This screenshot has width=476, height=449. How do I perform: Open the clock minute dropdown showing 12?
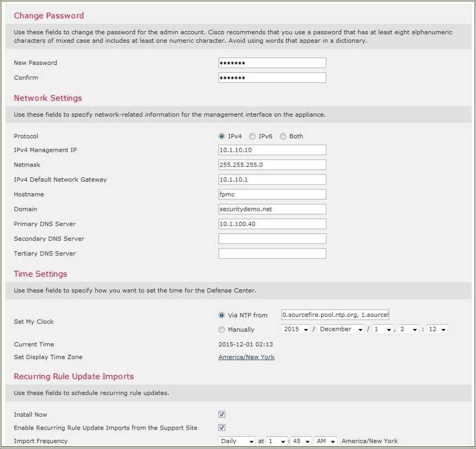pos(437,329)
